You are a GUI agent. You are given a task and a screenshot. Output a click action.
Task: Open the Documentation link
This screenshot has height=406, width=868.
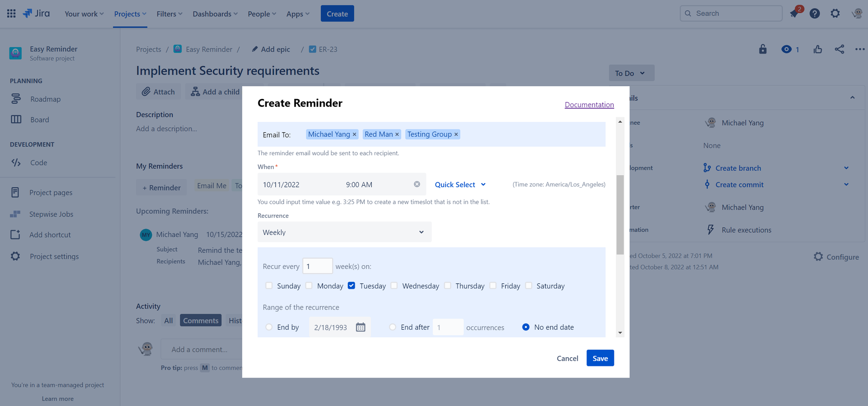click(x=589, y=105)
